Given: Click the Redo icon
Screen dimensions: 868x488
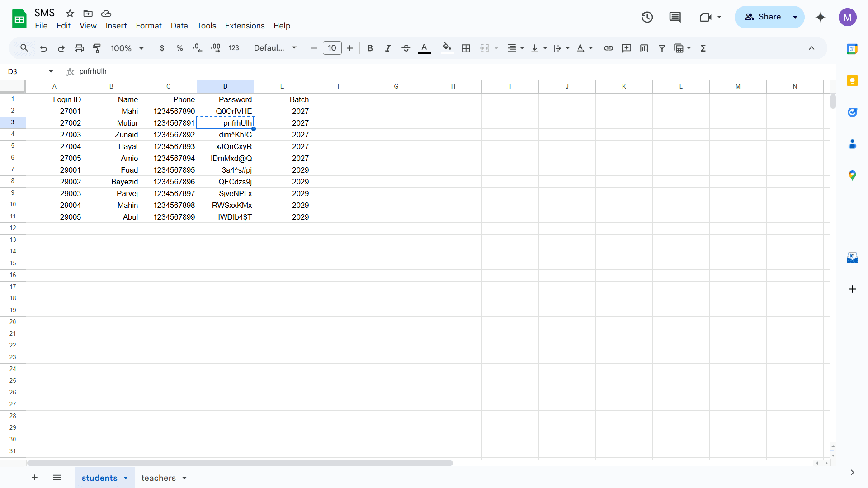Looking at the screenshot, I should (x=61, y=48).
